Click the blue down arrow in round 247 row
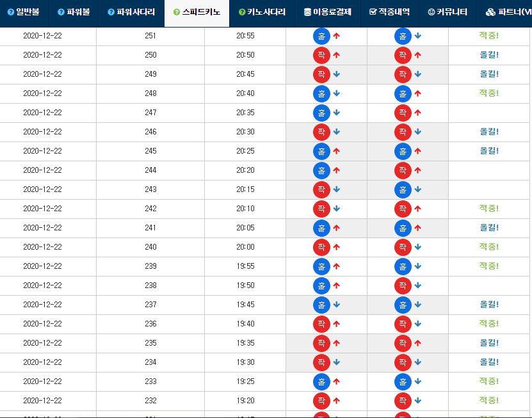The height and width of the screenshot is (418, 532). 336,113
